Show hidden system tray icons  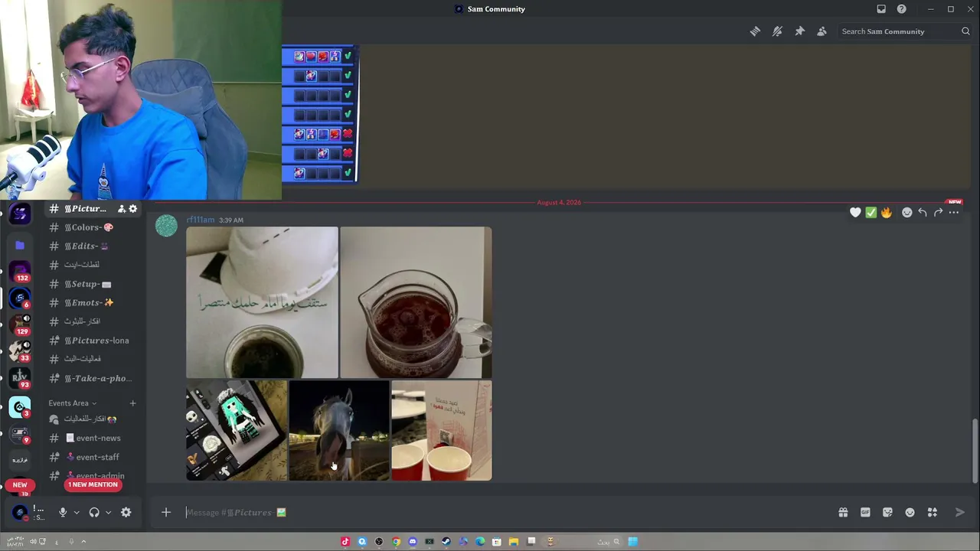point(83,542)
